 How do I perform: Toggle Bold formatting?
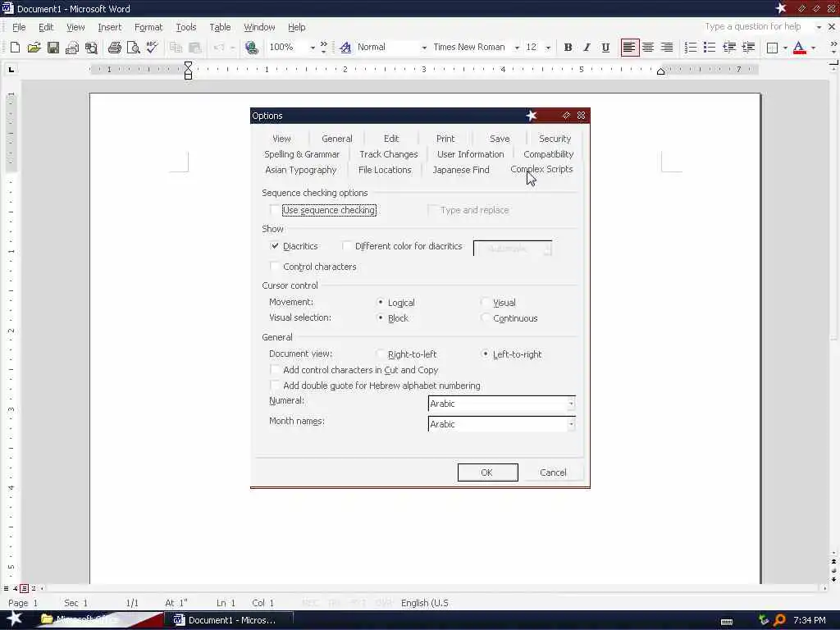[568, 48]
